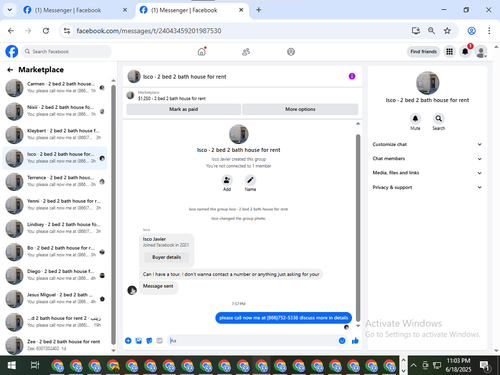Open the Chrome tab search dropdown
This screenshot has height=375, width=500.
10,10
